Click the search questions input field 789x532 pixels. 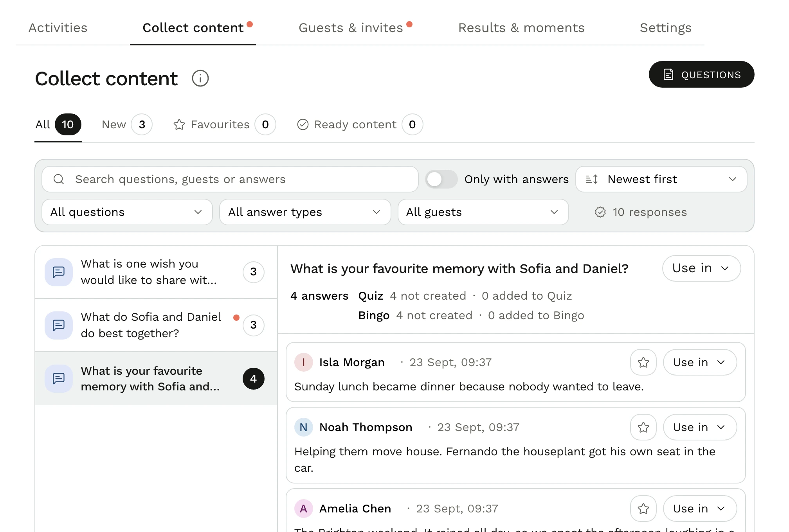click(230, 179)
